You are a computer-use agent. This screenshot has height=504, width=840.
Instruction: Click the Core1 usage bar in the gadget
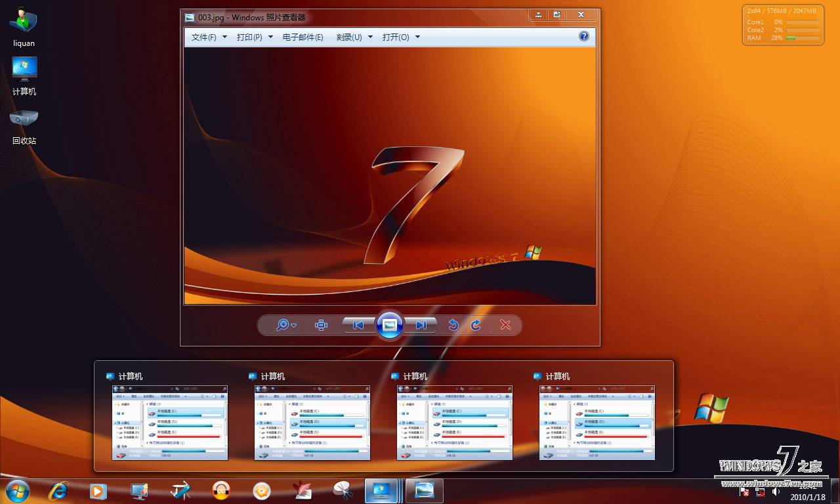803,22
